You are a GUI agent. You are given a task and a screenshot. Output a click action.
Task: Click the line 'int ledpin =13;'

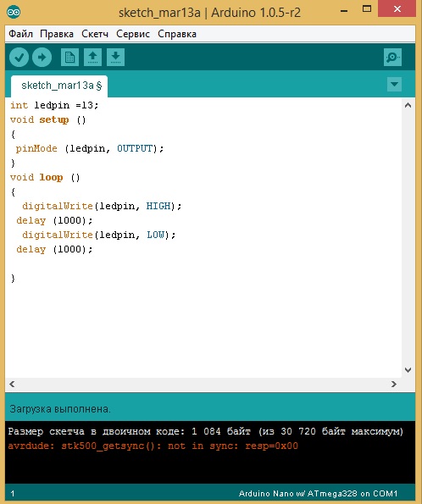[x=54, y=105]
